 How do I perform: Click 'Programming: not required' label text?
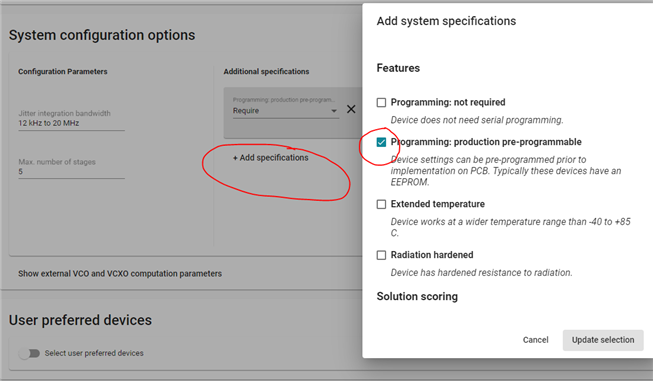pyautogui.click(x=448, y=102)
